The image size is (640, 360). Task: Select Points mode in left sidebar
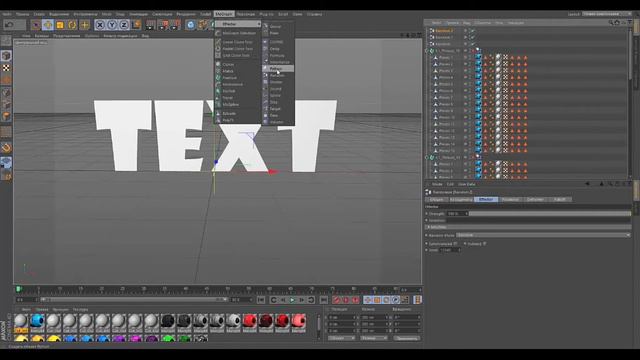6,93
